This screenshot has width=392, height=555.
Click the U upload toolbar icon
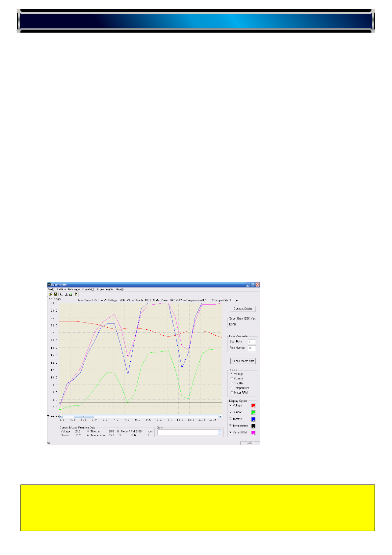(66, 294)
